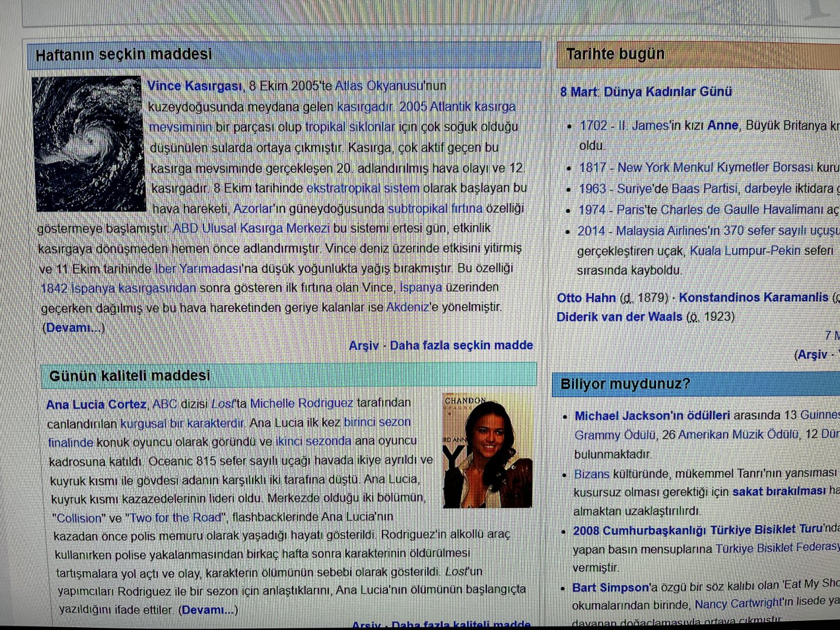Open the Charles de Gaulle Havalimanı link

tap(742, 209)
